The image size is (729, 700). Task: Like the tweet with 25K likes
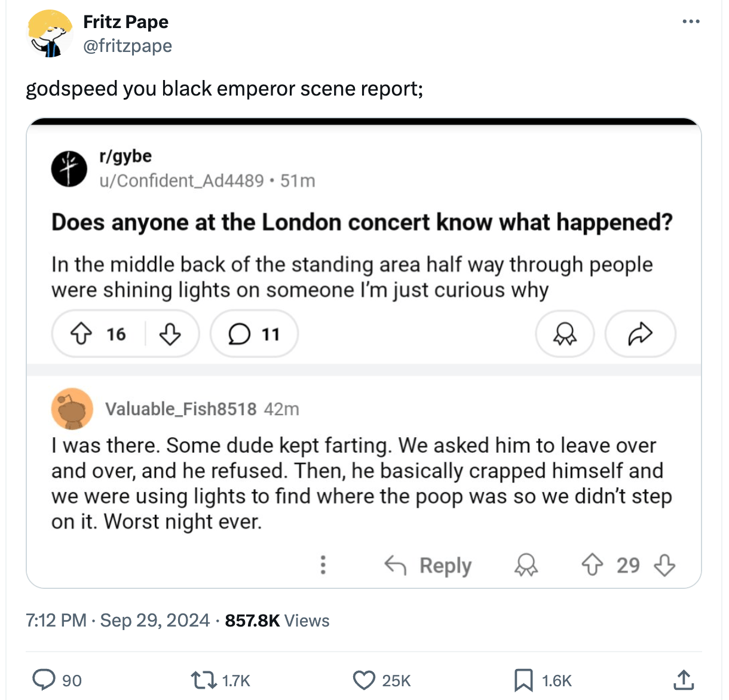(364, 680)
